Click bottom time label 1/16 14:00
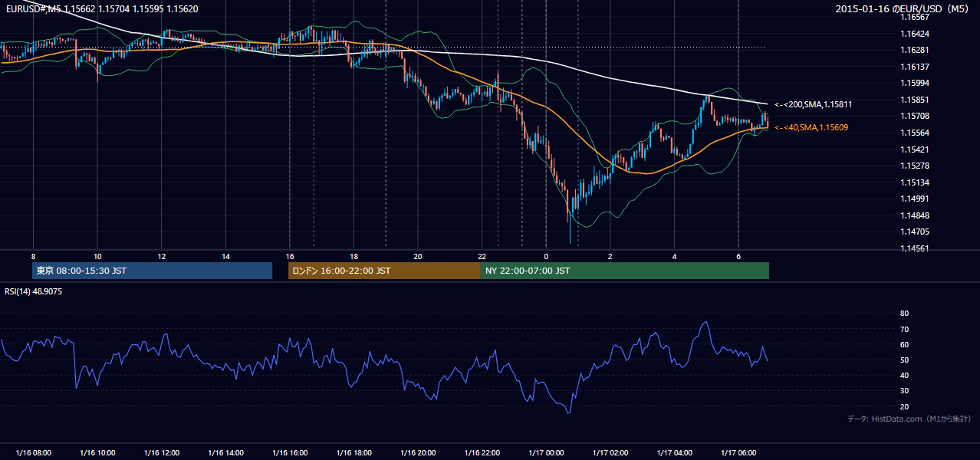 (225, 453)
